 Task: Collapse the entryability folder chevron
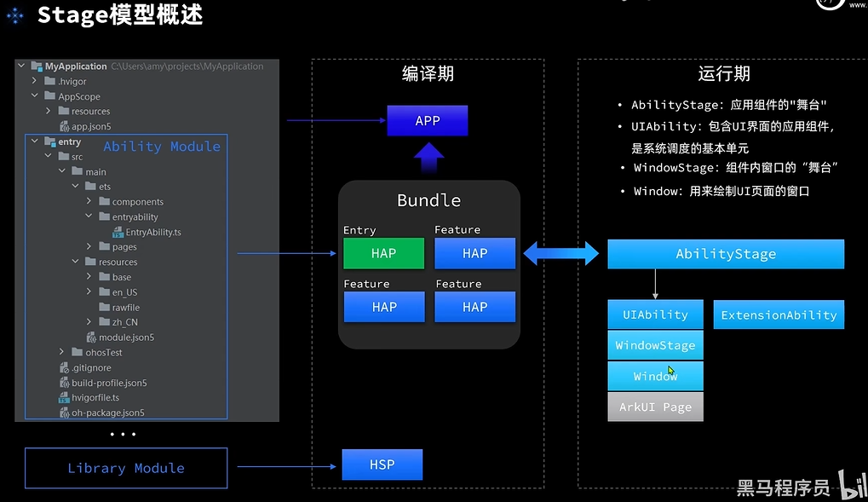tap(89, 216)
